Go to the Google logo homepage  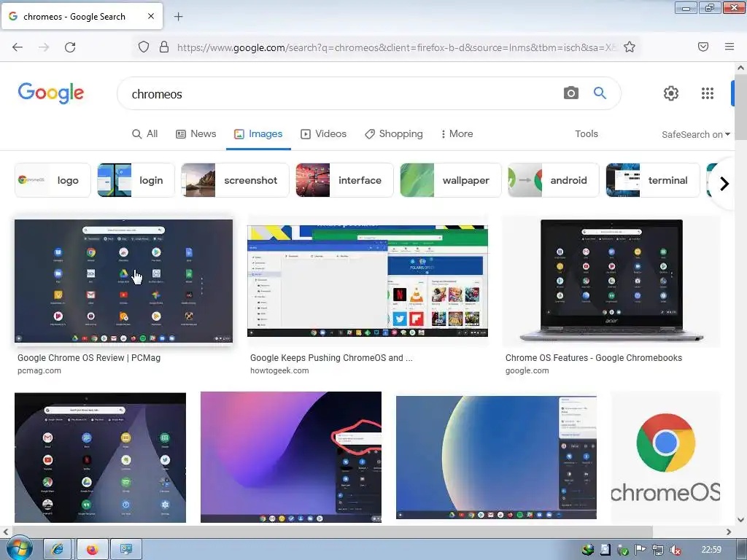click(51, 93)
